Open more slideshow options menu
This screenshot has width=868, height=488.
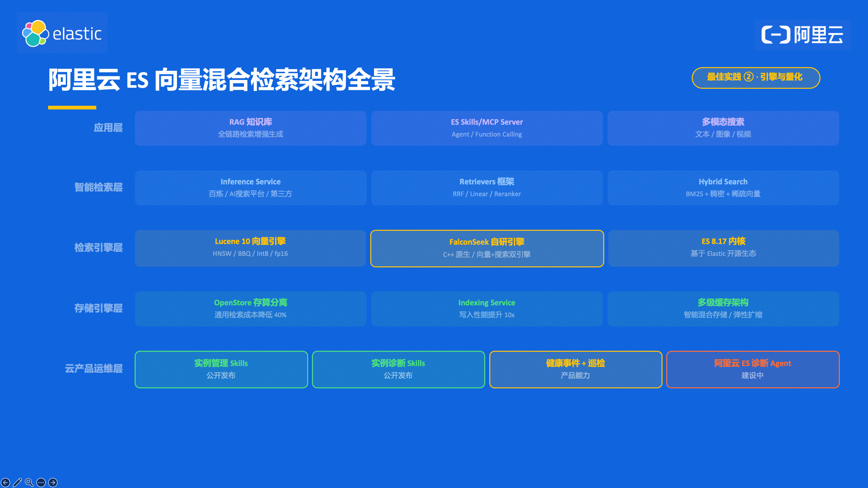coord(41,482)
